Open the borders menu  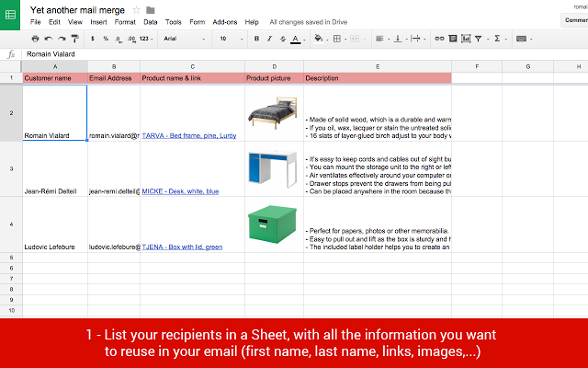coord(337,39)
